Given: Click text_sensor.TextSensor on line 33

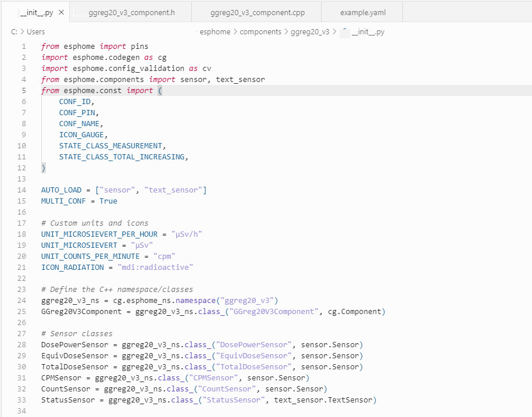Looking at the screenshot, I should [x=325, y=400].
